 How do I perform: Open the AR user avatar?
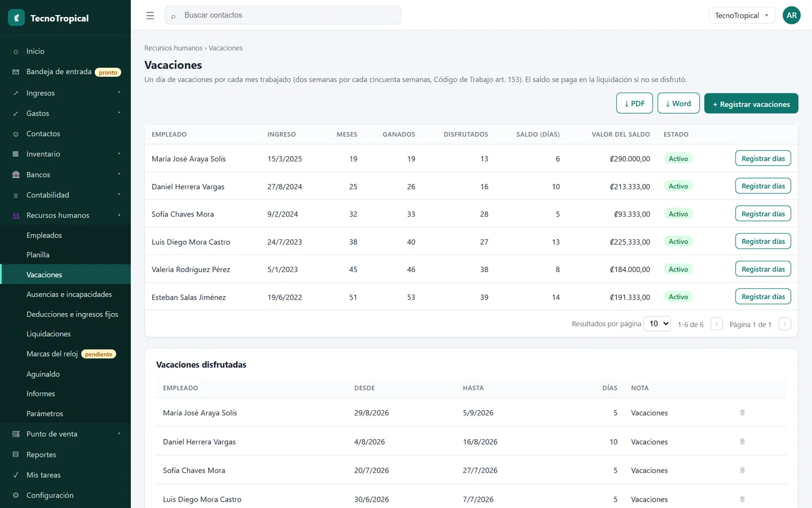point(792,15)
